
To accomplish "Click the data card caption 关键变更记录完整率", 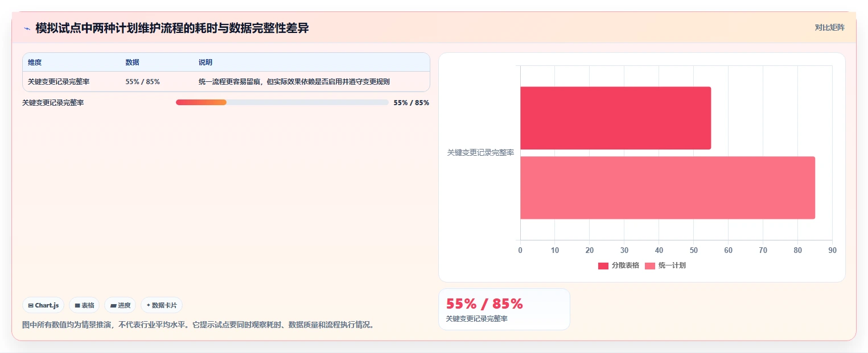I will pyautogui.click(x=476, y=319).
